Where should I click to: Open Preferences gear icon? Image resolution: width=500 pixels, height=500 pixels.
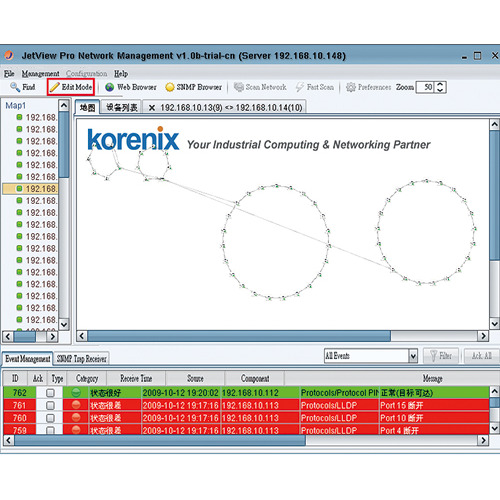351,87
